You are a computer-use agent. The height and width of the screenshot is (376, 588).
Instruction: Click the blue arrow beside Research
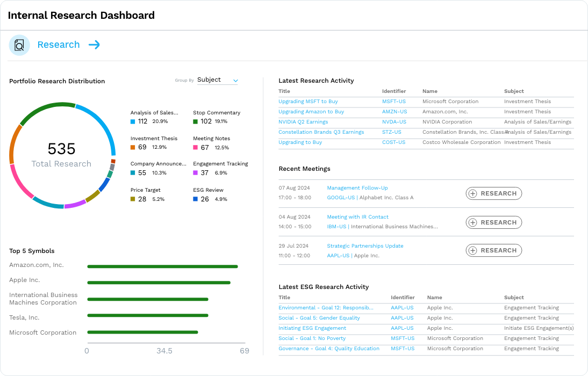pyautogui.click(x=95, y=45)
